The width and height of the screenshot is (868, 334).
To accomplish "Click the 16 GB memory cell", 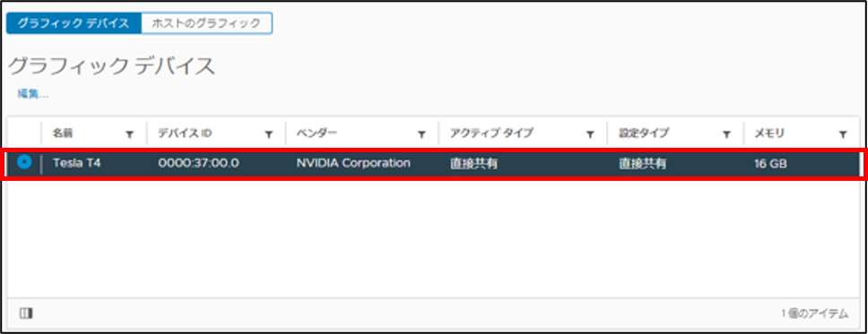I will tap(770, 164).
